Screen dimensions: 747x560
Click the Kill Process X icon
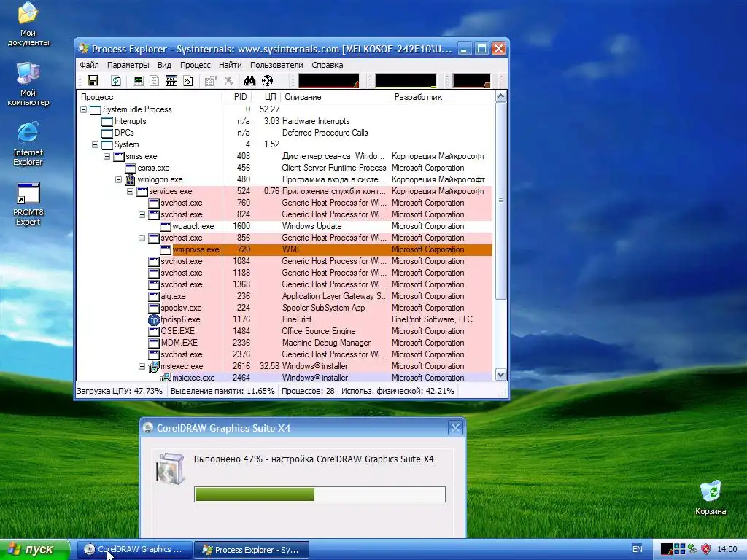pyautogui.click(x=228, y=80)
